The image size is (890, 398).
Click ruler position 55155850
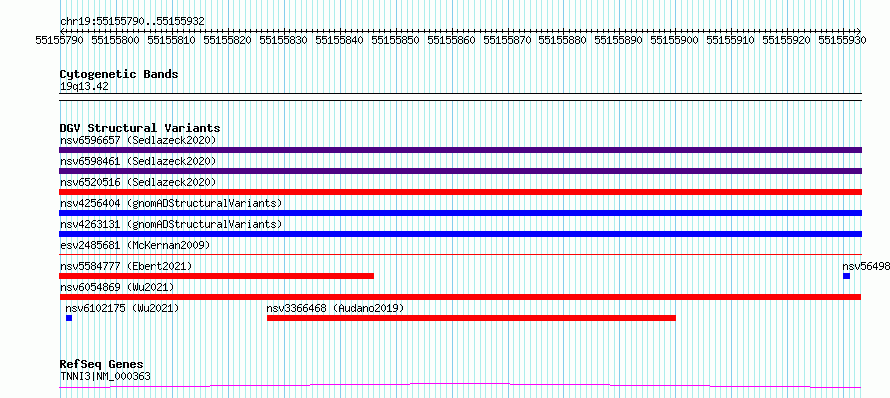tap(395, 40)
